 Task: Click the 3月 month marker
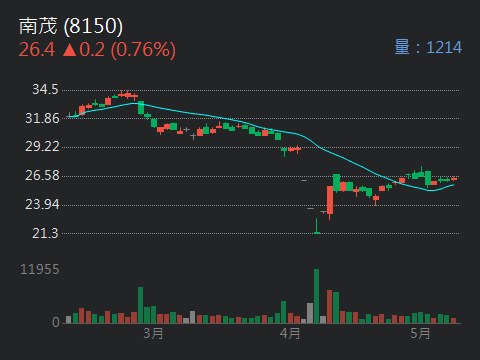153,333
